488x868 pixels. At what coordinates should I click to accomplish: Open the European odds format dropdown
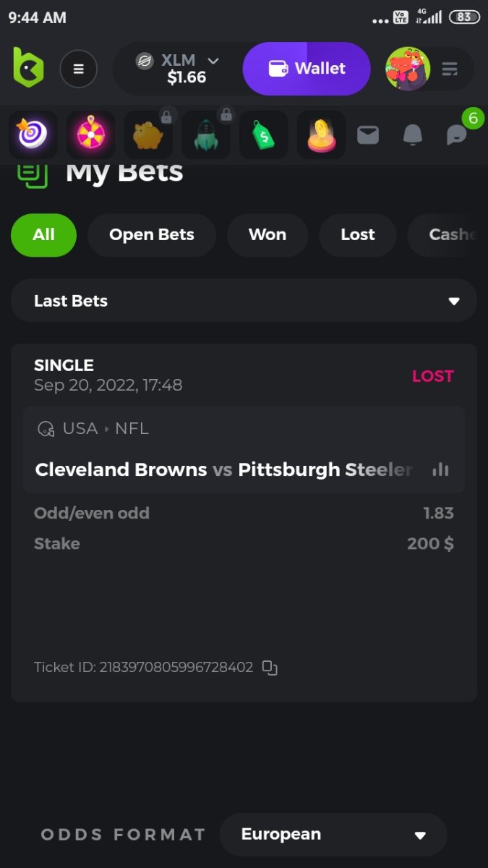(x=333, y=834)
